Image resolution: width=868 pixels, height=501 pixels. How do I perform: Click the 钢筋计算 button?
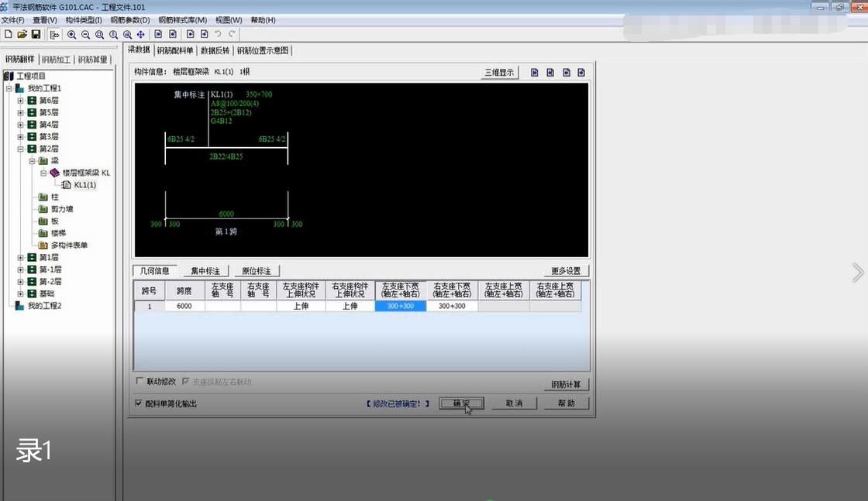pos(566,384)
